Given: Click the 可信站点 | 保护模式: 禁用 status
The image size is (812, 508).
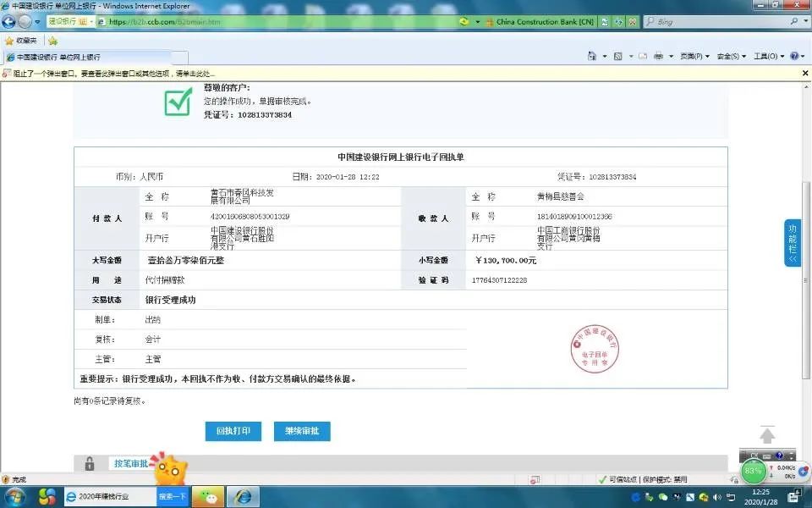Looking at the screenshot, I should click(x=643, y=479).
